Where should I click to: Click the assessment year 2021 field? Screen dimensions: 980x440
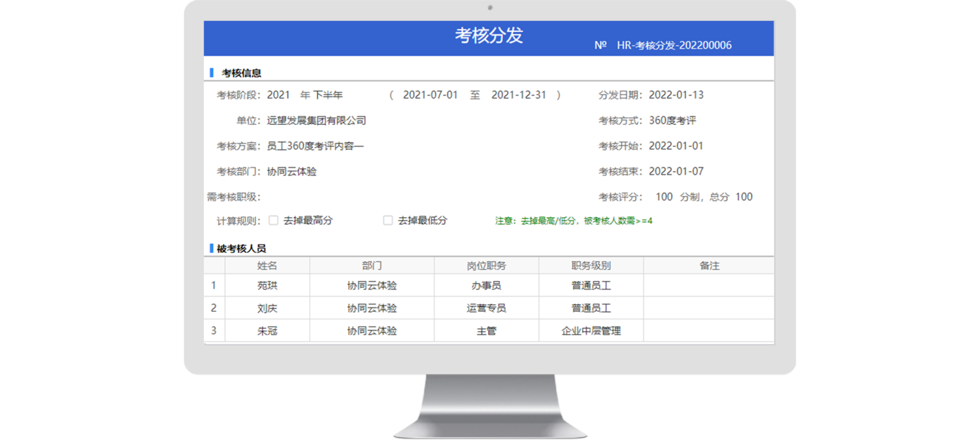(278, 95)
